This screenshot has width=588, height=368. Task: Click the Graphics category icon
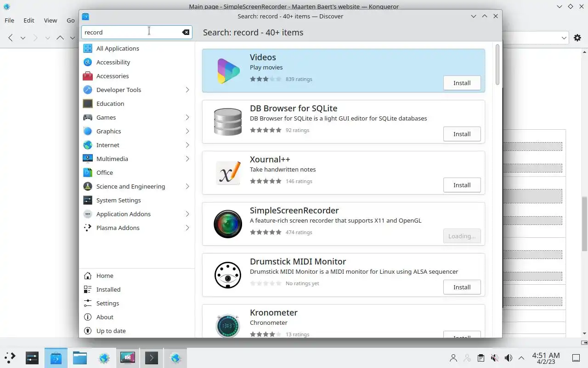click(88, 131)
